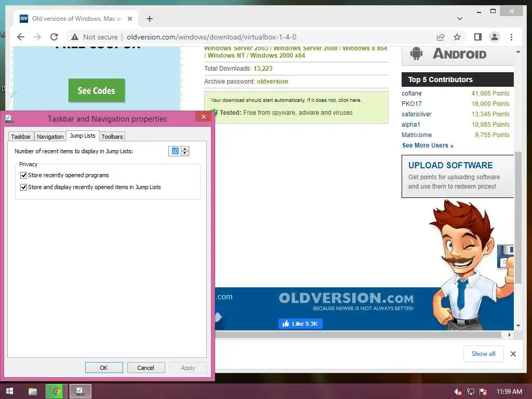
Task: Cancel the Taskbar properties dialog
Action: tap(145, 368)
